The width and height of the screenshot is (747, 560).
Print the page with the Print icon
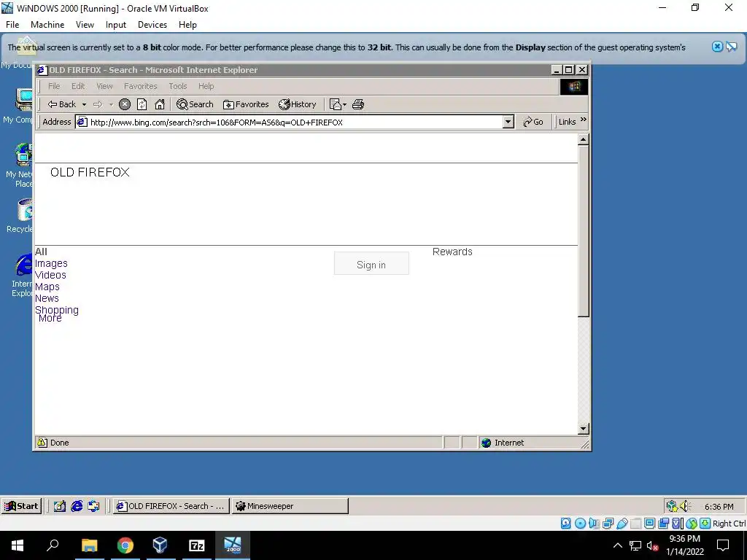(x=358, y=104)
